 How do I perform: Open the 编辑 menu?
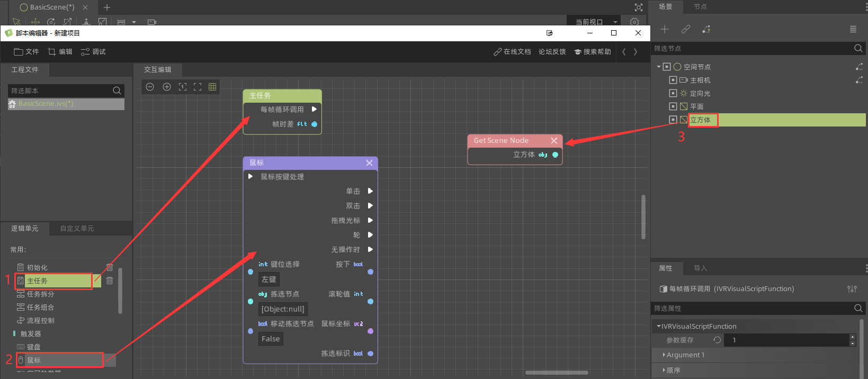click(x=60, y=52)
